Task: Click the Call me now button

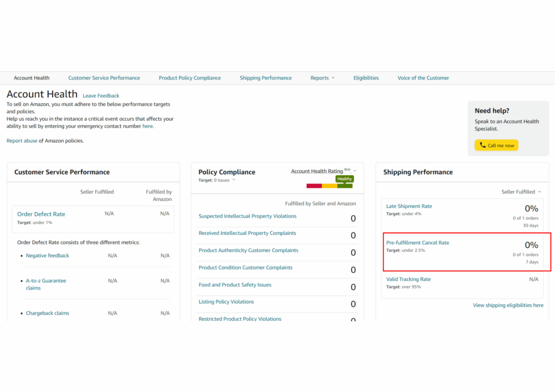Action: [x=496, y=145]
